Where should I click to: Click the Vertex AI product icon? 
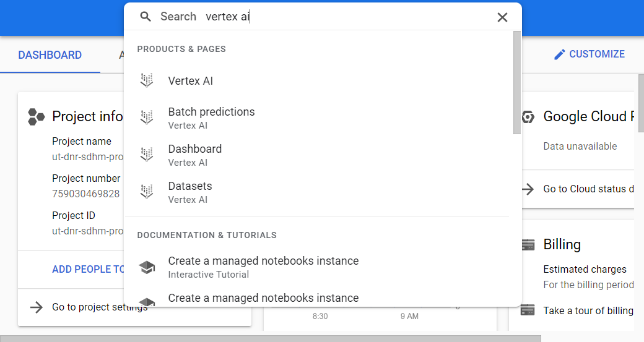tap(146, 80)
